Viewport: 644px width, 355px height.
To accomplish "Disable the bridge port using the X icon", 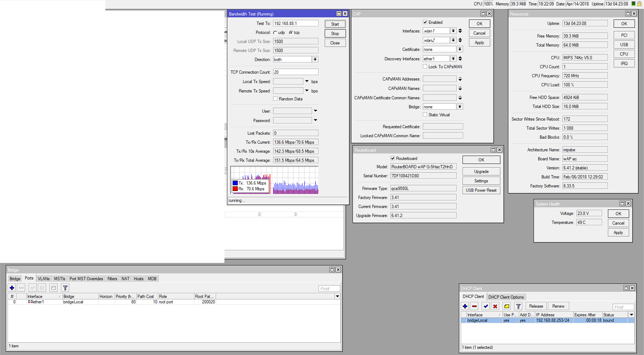I will coord(42,287).
